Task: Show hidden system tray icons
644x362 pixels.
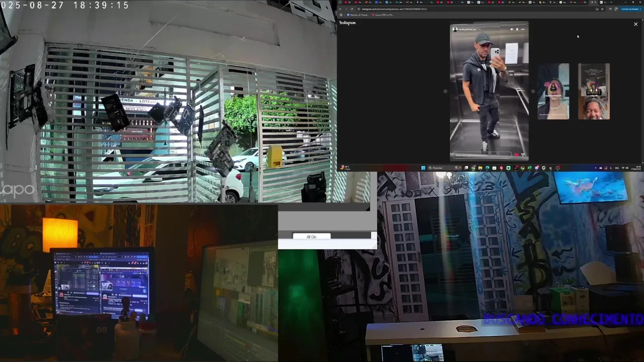Action: [x=595, y=168]
